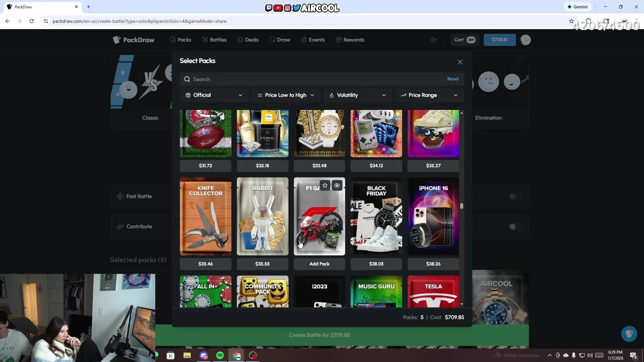
Task: Reset the pack search filters
Action: 453,79
